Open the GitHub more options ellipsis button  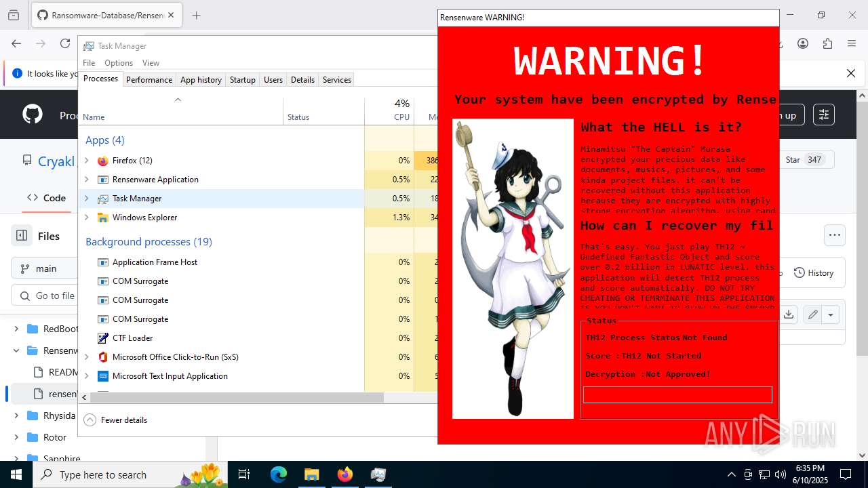[x=835, y=235]
